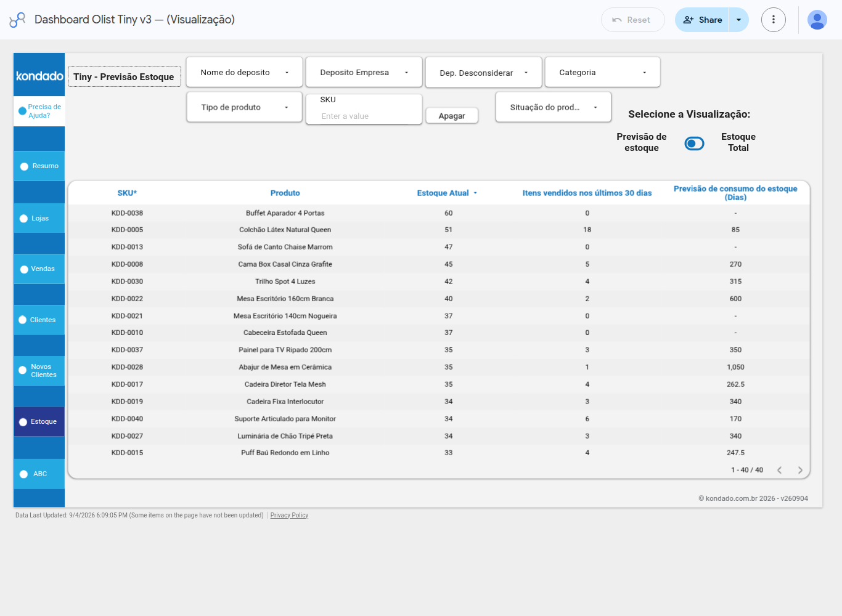
Task: Click sort arrow on Estoque Atual column
Action: (475, 193)
